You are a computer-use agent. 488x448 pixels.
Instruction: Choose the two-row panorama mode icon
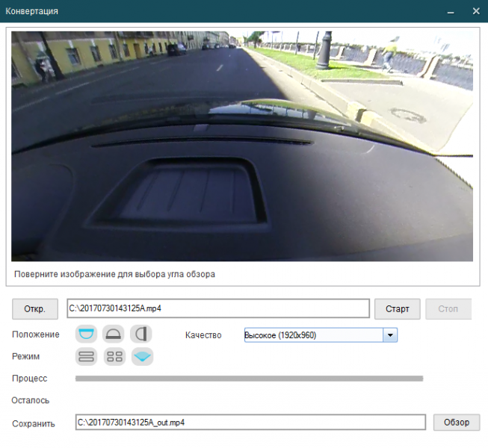(86, 356)
